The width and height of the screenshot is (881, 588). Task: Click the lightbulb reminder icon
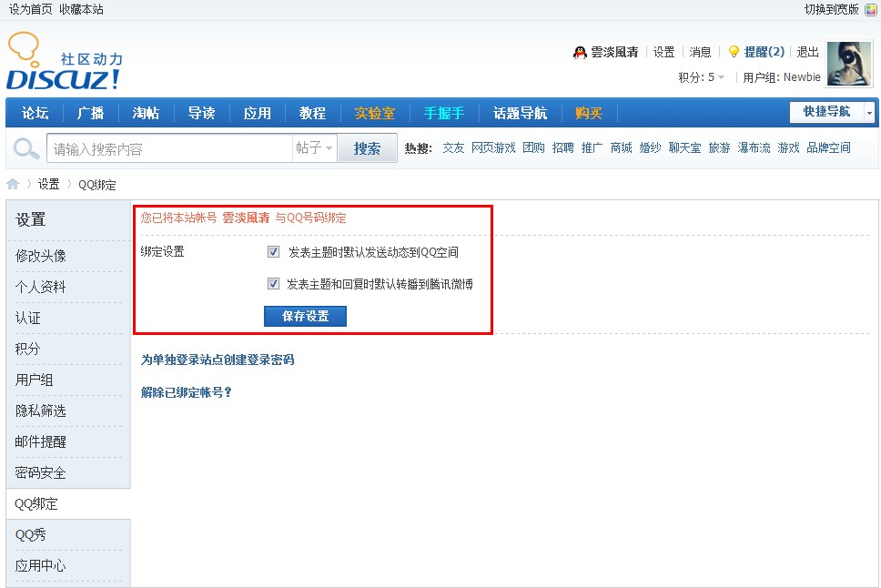point(734,52)
